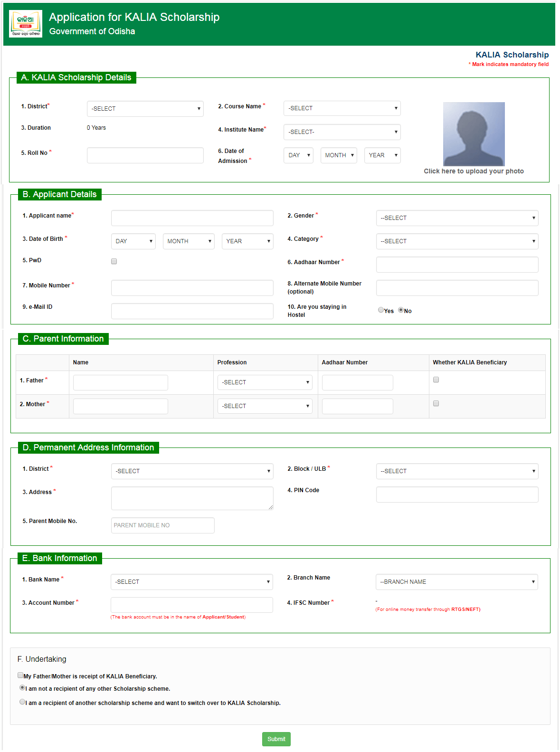Screen dimensions: 560x752
Task: Click the Father Aadhaar Number field
Action: click(358, 382)
